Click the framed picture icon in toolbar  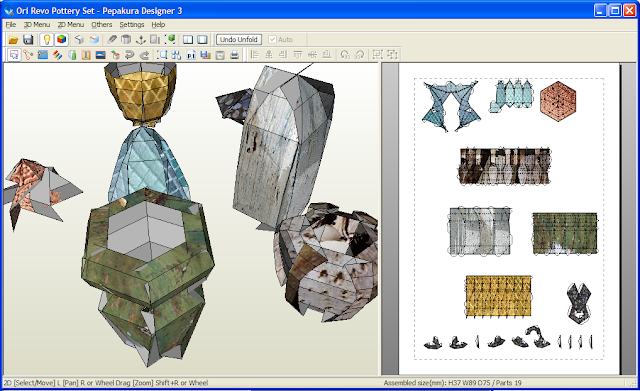tap(220, 55)
